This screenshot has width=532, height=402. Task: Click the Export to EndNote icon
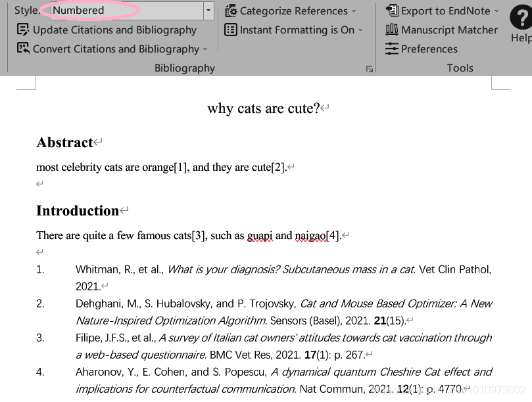(392, 11)
